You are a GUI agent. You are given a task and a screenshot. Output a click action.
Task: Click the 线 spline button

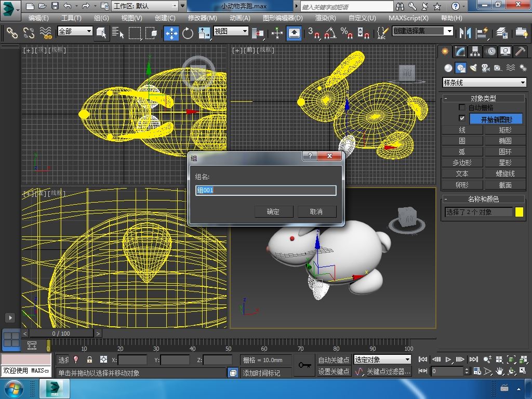pyautogui.click(x=462, y=130)
